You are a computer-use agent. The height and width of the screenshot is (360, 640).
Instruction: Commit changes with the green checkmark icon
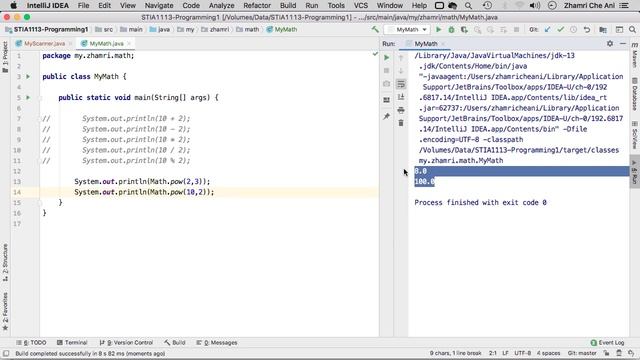click(560, 29)
